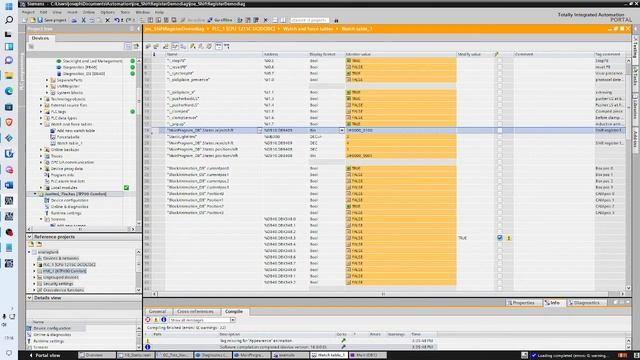
Task: Click the Open project folder icon
Action: click(32, 20)
